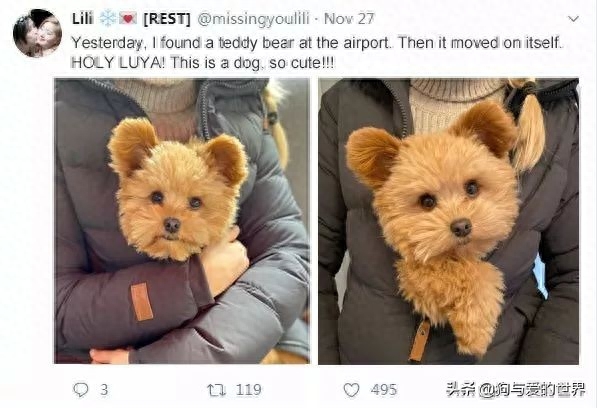Viewport: 597px width, 408px height.
Task: Open Lili's profile avatar picture
Action: point(37,33)
